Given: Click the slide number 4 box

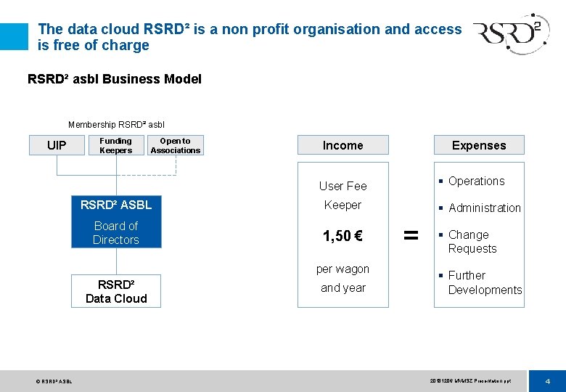Looking at the screenshot, I should point(547,381).
